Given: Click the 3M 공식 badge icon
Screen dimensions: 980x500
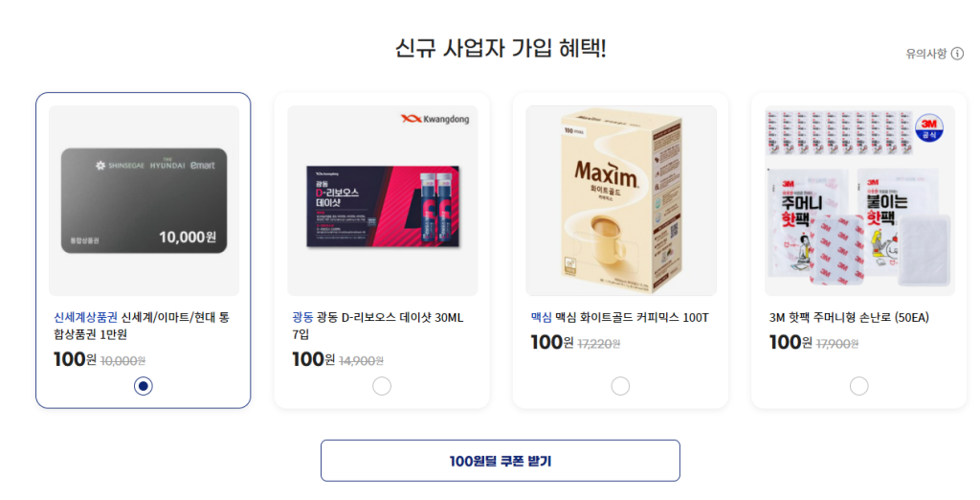Looking at the screenshot, I should tap(928, 128).
